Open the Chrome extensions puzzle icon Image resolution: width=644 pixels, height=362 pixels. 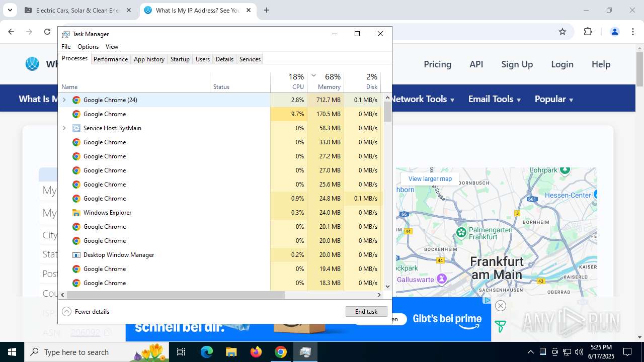coord(588,32)
